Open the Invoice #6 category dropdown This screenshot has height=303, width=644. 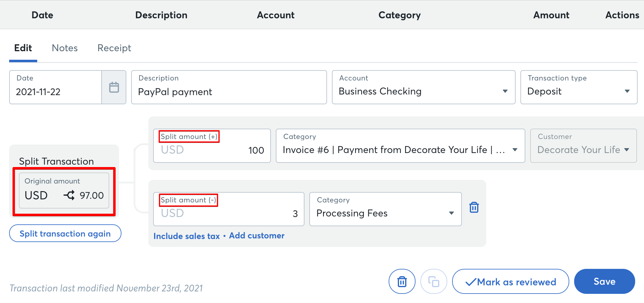(515, 150)
